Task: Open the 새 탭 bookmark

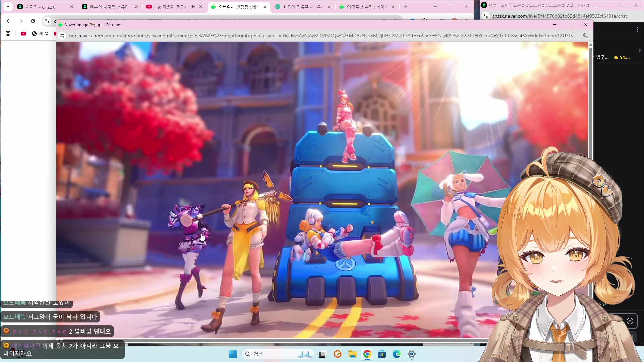Action: click(40, 34)
